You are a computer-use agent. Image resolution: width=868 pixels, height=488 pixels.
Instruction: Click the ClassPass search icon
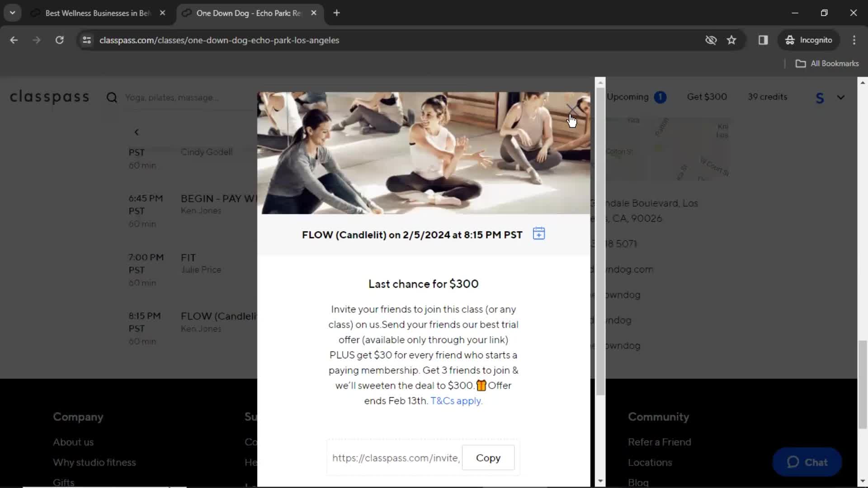click(x=113, y=97)
